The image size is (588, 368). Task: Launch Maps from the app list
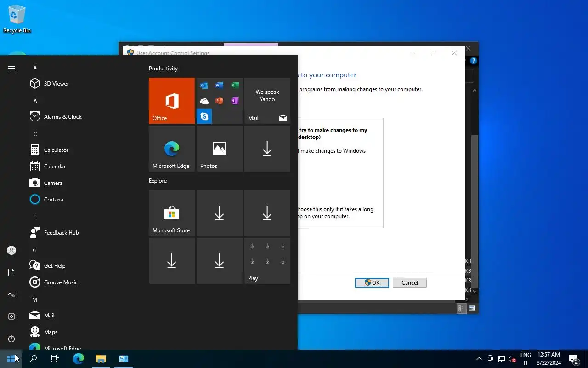pyautogui.click(x=83, y=332)
